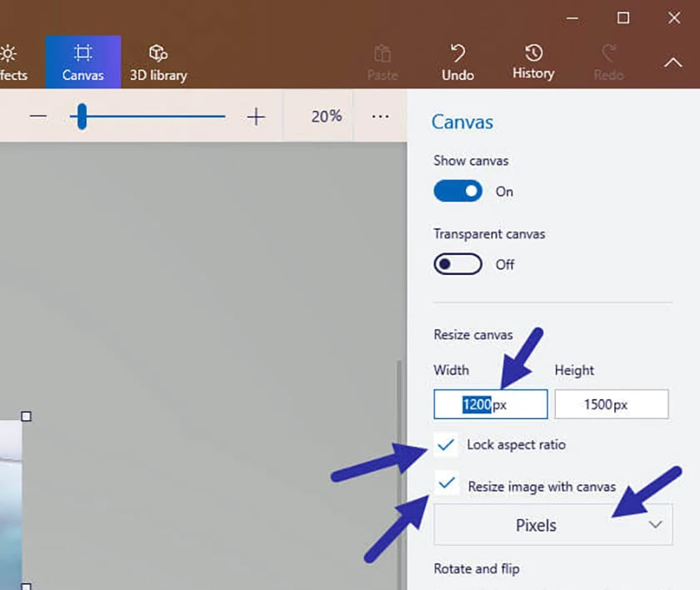700x590 pixels.
Task: Zoom out with the minus button
Action: click(x=38, y=117)
